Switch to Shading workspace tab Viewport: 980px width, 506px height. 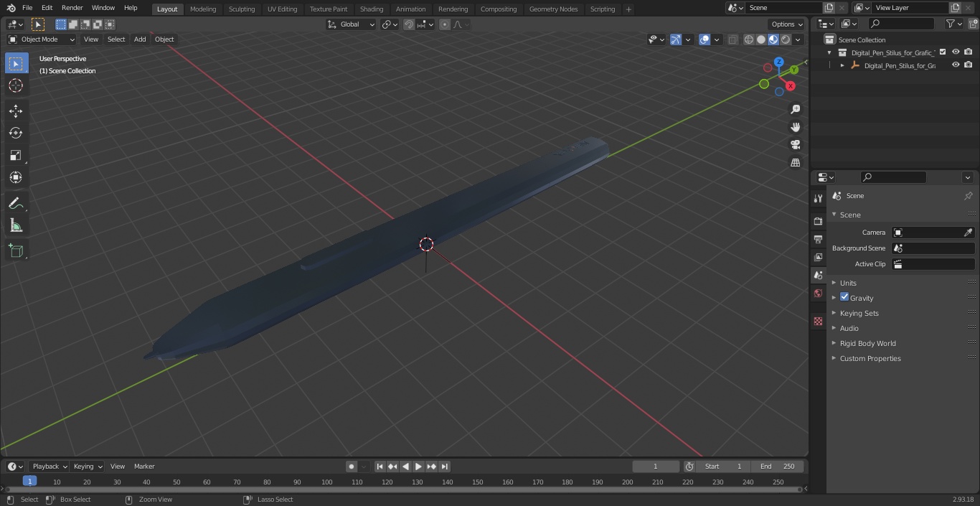[x=372, y=9]
